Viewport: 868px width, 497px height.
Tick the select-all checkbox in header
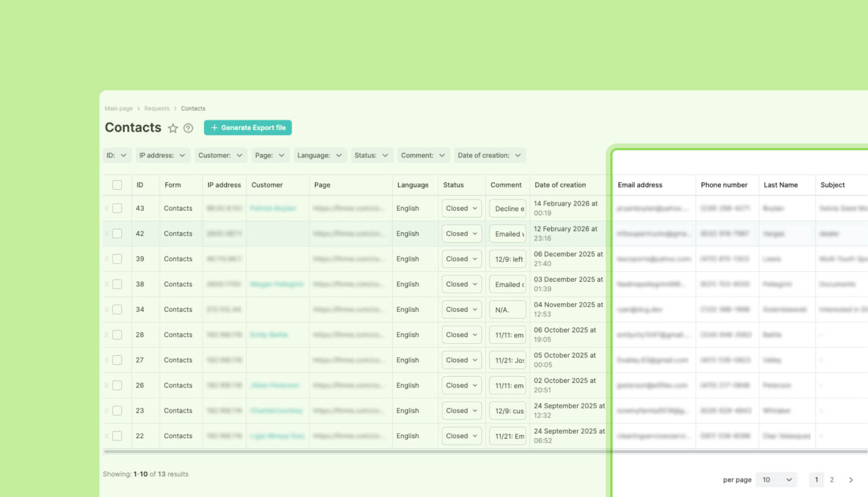[x=117, y=185]
